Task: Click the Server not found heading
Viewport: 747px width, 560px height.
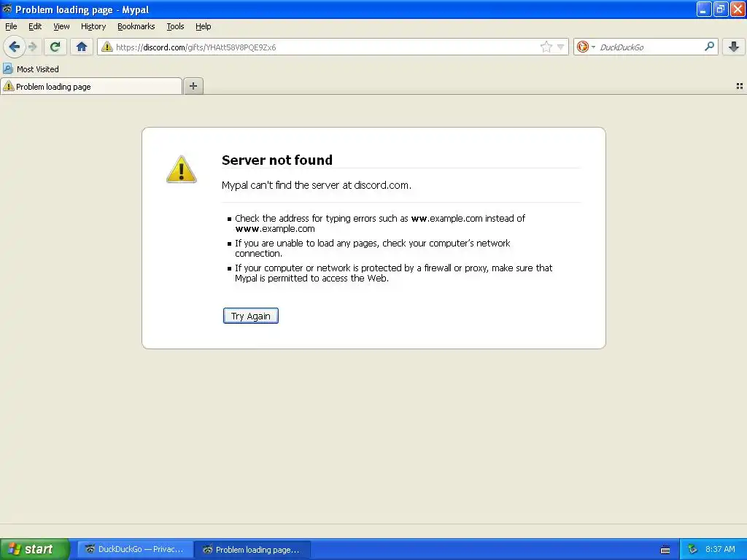Action: click(276, 160)
